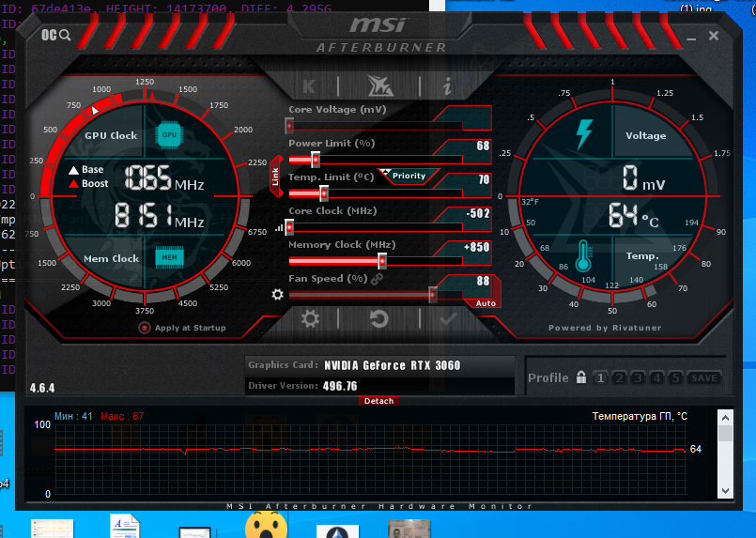Screen dimensions: 756x538
Task: Click the profile SAVE button
Action: (704, 378)
